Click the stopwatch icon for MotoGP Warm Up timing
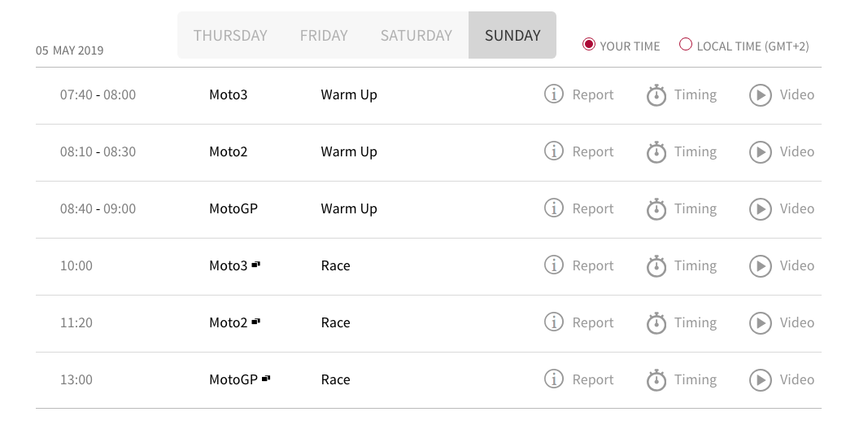The image size is (868, 425). point(656,209)
